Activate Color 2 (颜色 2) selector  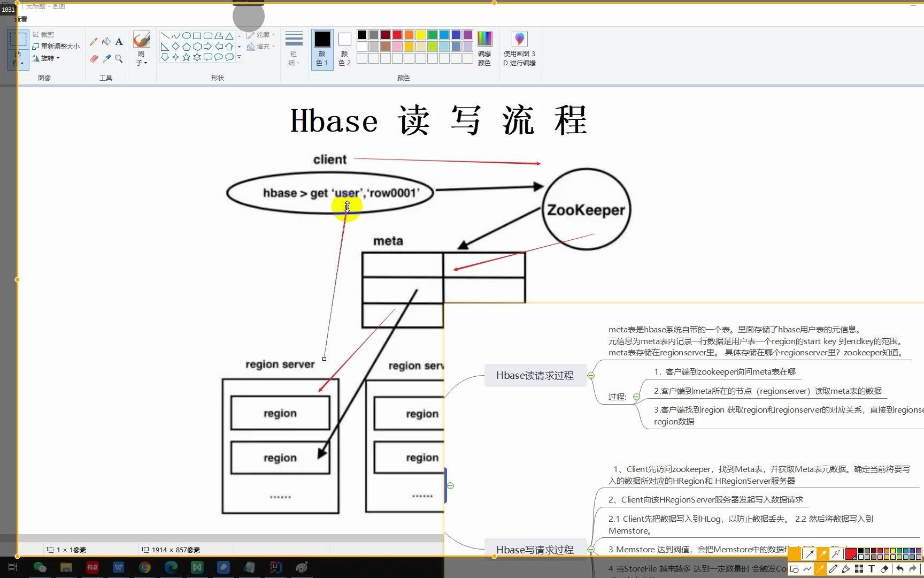point(345,49)
